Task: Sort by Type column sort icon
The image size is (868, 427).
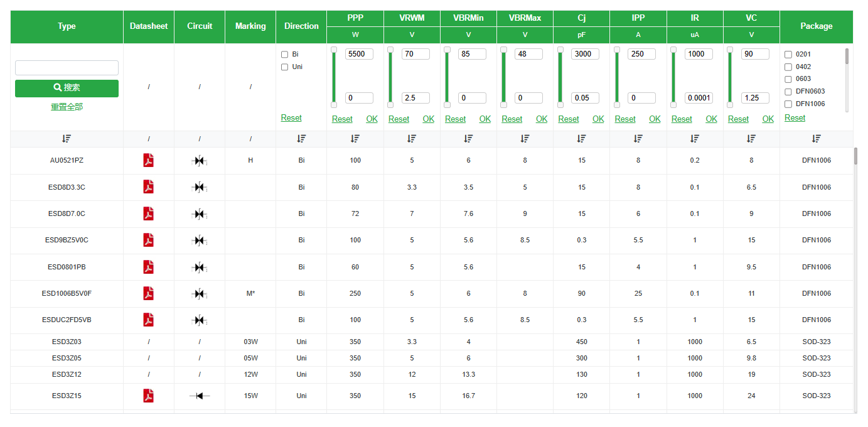Action: [67, 139]
